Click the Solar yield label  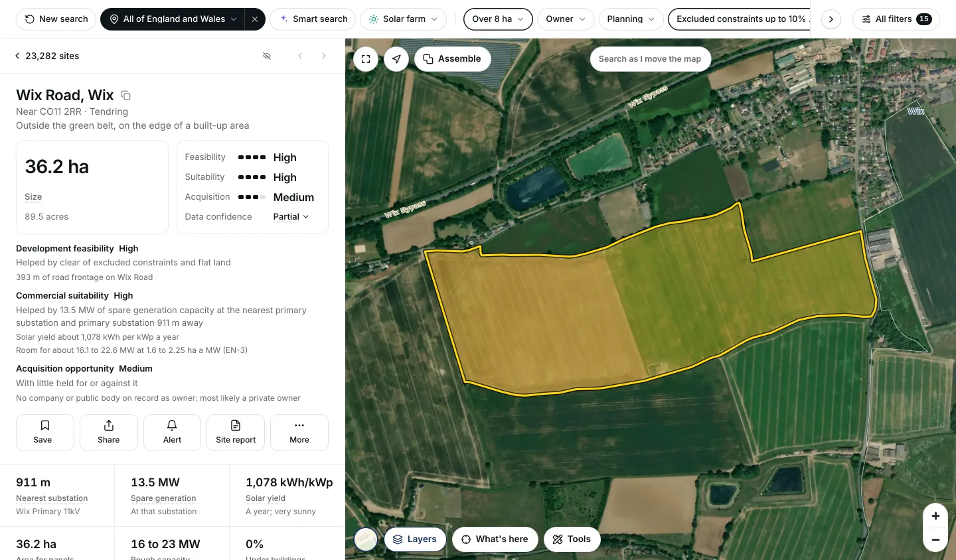coord(266,498)
